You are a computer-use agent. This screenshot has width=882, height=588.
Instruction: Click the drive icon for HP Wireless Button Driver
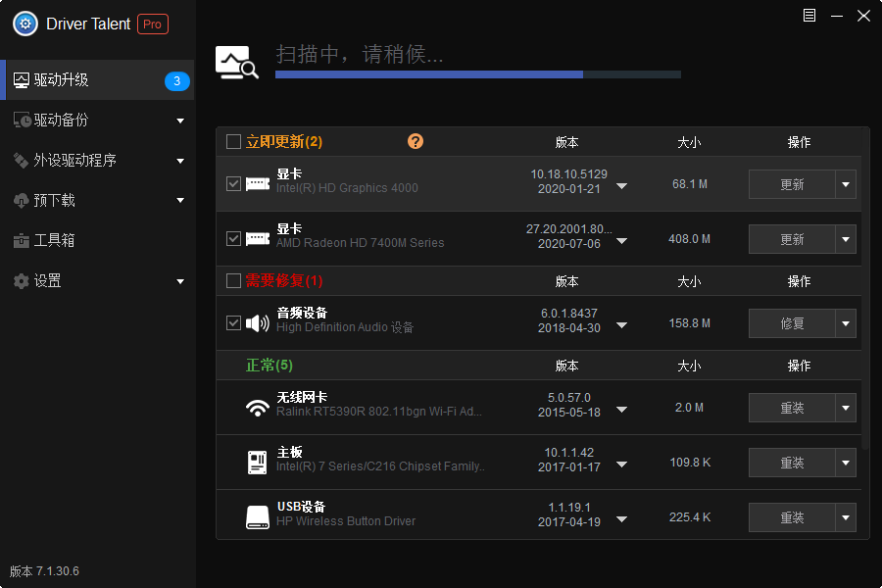(x=258, y=517)
